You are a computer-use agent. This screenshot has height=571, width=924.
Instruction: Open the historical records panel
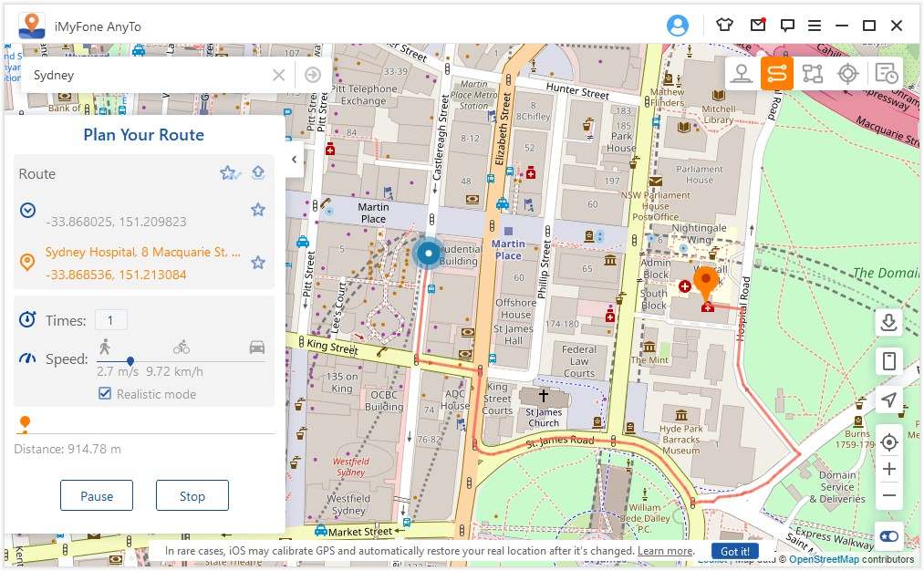886,74
